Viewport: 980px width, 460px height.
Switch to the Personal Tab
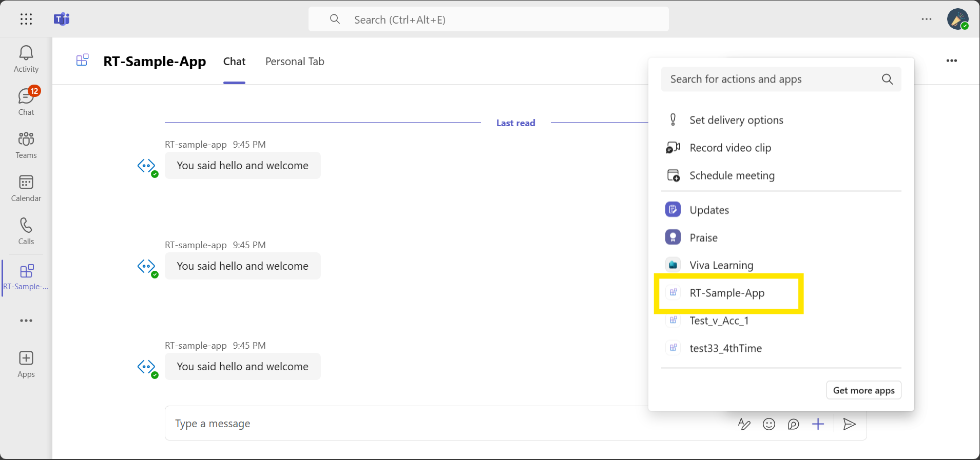(x=295, y=62)
